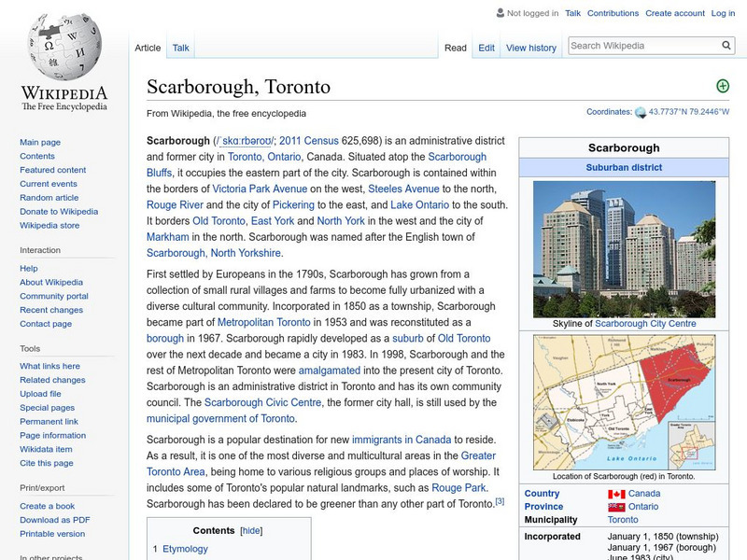The image size is (747, 560).
Task: Click the Upload file link
Action: click(x=40, y=393)
